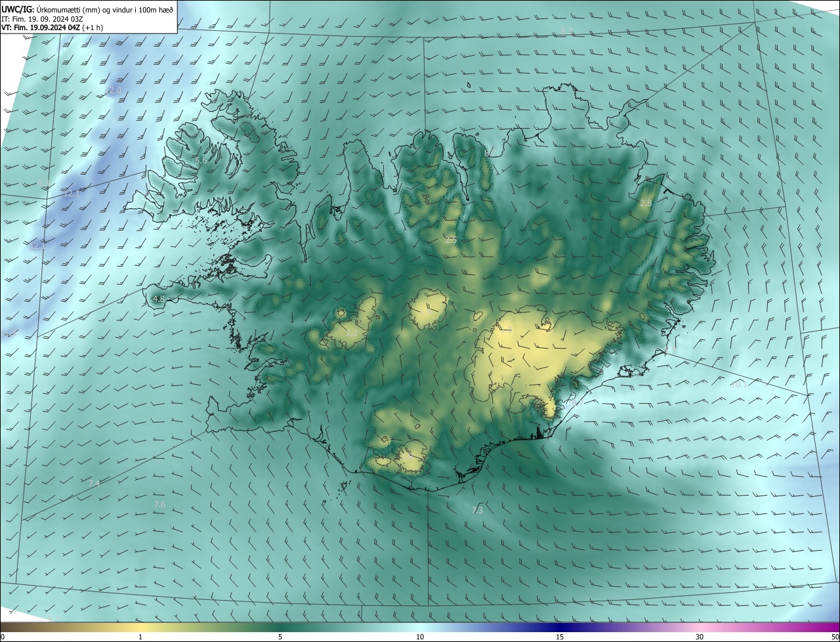Image resolution: width=840 pixels, height=642 pixels.
Task: Click the 7.6 value label on map
Action: 159,504
